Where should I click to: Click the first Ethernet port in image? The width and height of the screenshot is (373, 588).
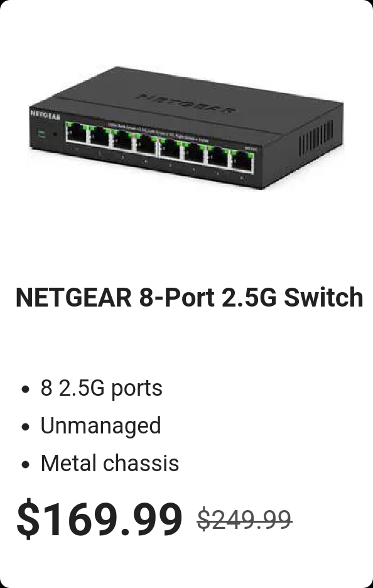pyautogui.click(x=76, y=132)
